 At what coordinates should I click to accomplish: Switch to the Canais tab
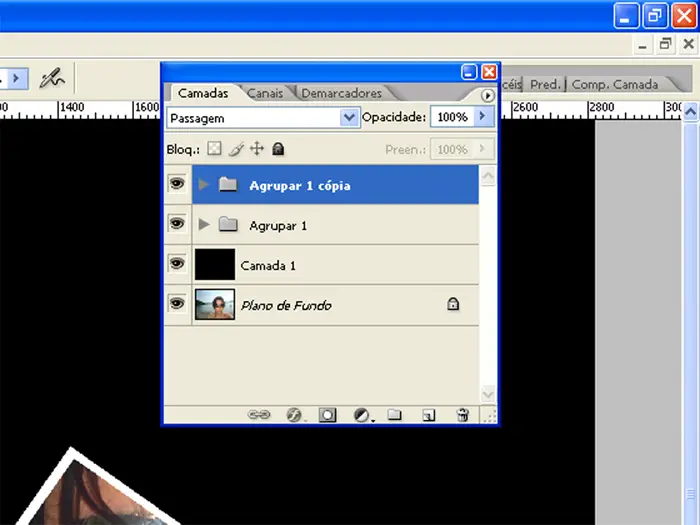click(x=265, y=93)
